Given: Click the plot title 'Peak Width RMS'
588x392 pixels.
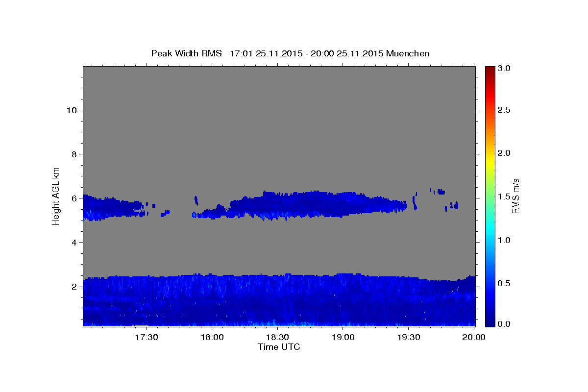Looking at the screenshot, I should 186,53.
